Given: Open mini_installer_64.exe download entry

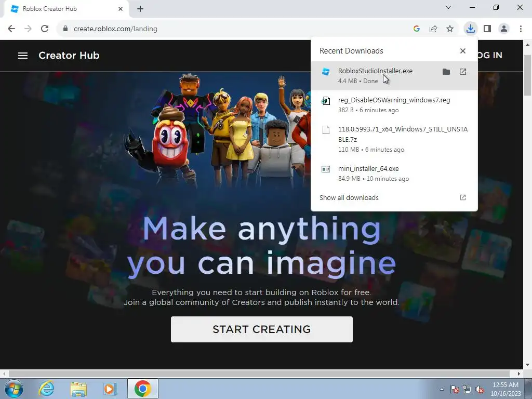Looking at the screenshot, I should click(394, 174).
